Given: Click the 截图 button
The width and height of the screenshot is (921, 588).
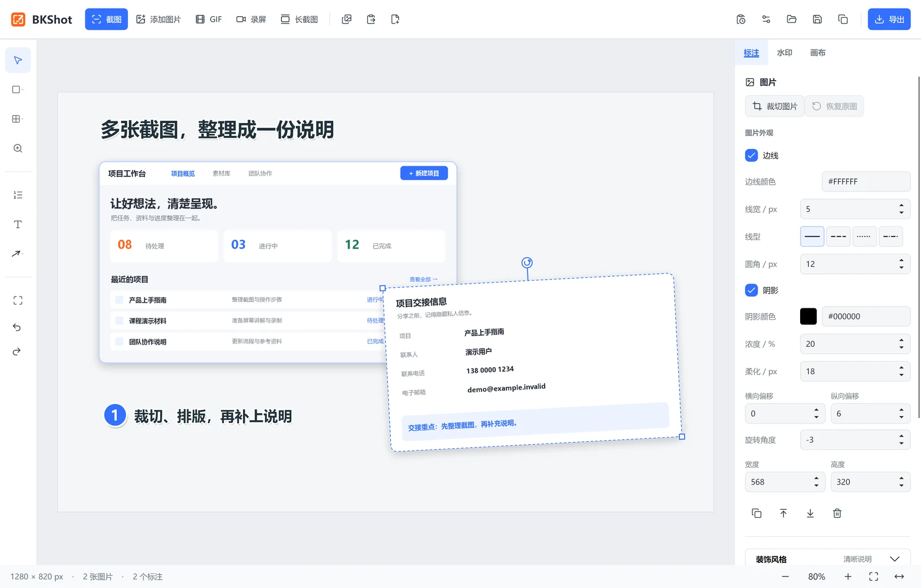Looking at the screenshot, I should (x=106, y=20).
